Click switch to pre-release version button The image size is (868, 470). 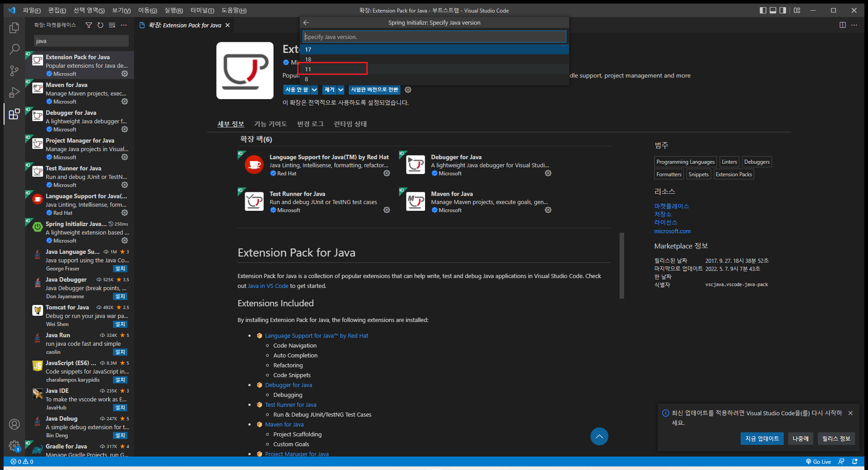tap(374, 90)
